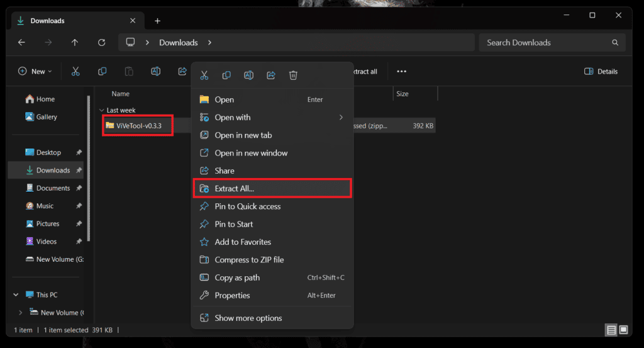Unpin Desktop using its pin icon
The width and height of the screenshot is (644, 348).
point(79,152)
